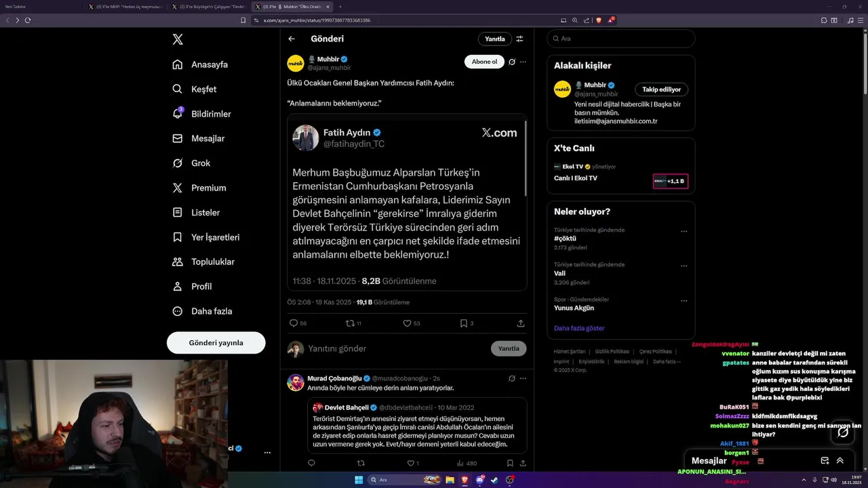Like Murad Çobanoğlu's comment with 1 like
The width and height of the screenshot is (868, 488).
tap(412, 464)
